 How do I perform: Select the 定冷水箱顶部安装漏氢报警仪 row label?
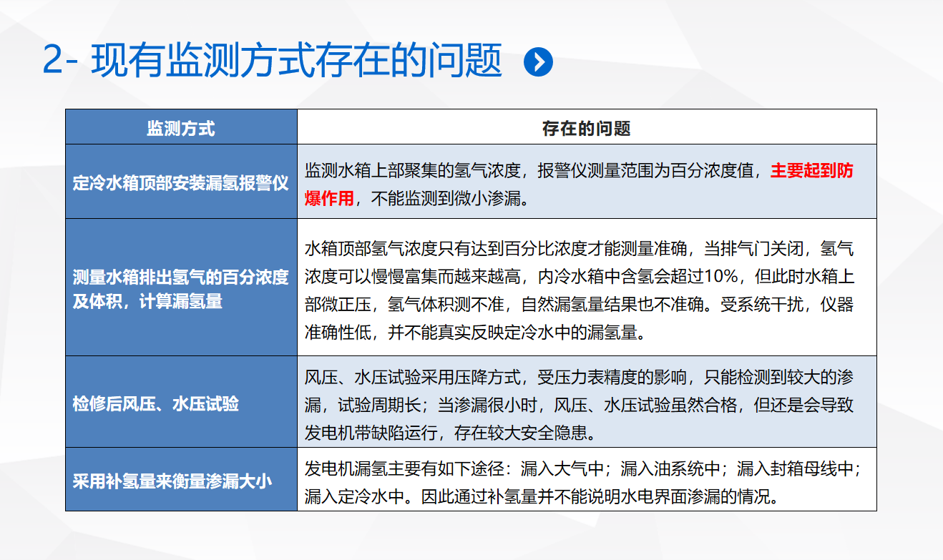coord(180,182)
